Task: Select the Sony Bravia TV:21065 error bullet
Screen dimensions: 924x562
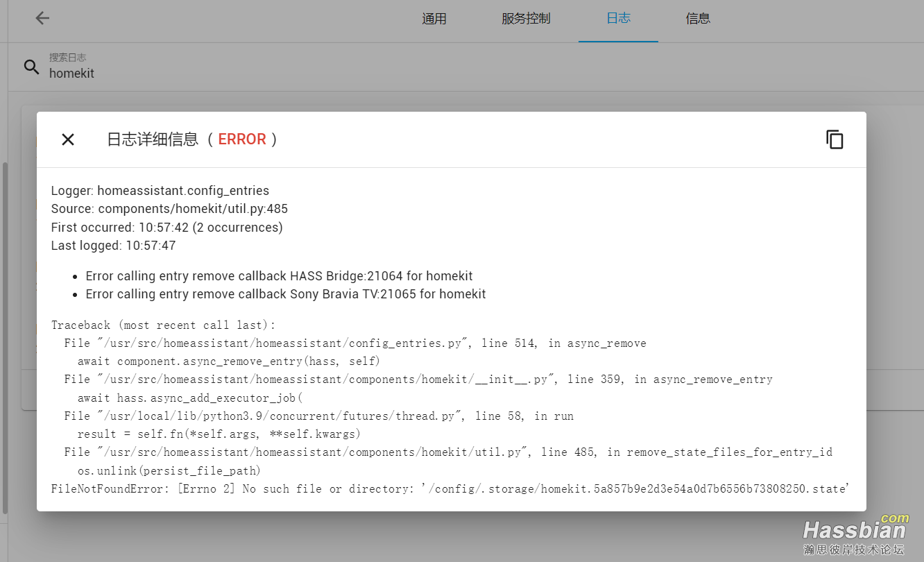Action: (286, 294)
